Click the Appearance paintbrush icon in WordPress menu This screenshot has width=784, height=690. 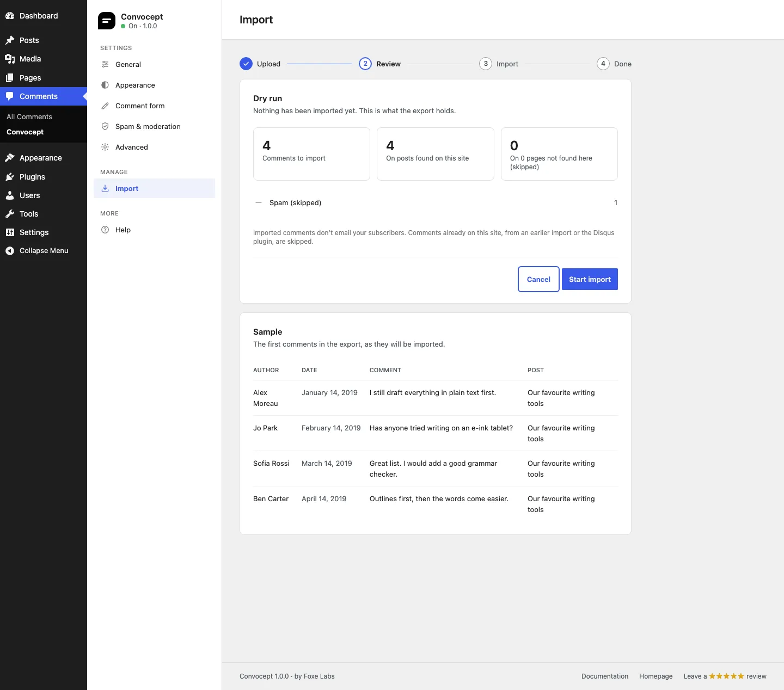[10, 158]
